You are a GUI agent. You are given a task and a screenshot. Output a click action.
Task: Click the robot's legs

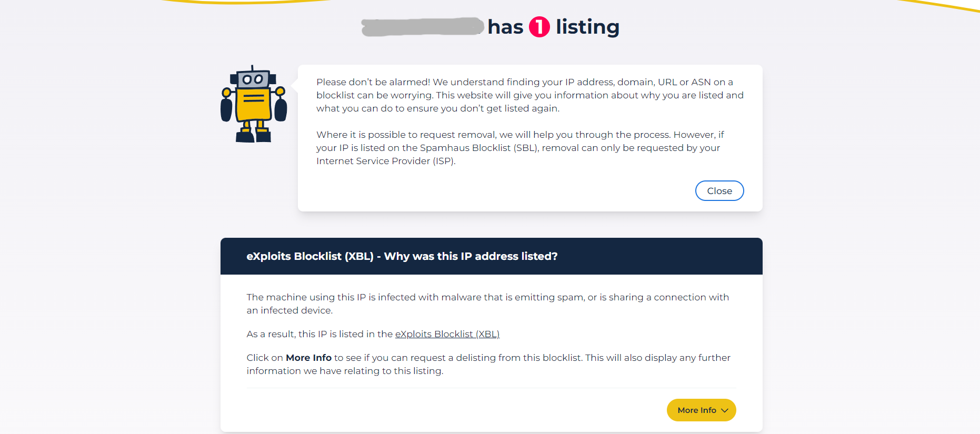[x=253, y=132]
